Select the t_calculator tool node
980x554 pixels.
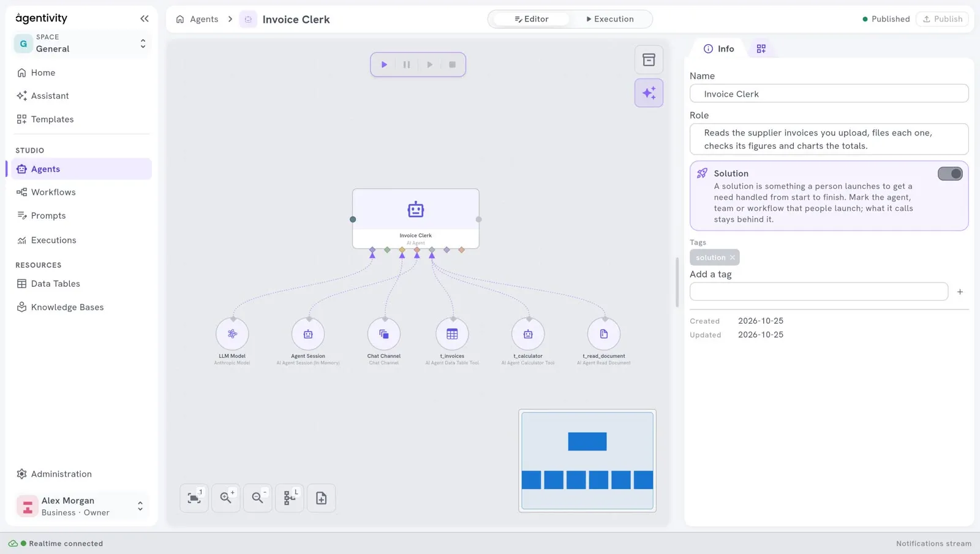click(528, 334)
